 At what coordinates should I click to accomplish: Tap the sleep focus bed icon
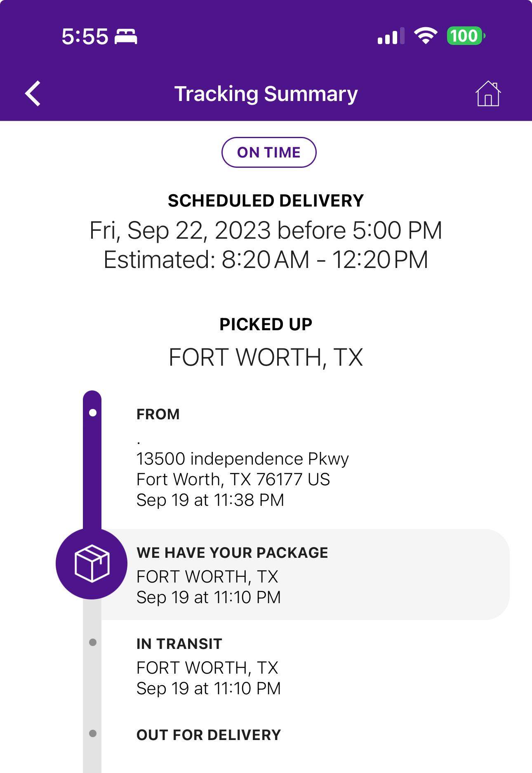pos(126,37)
